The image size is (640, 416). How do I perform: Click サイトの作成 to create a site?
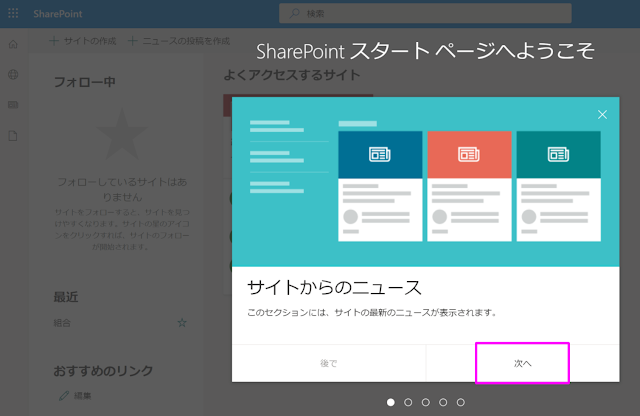(x=82, y=41)
